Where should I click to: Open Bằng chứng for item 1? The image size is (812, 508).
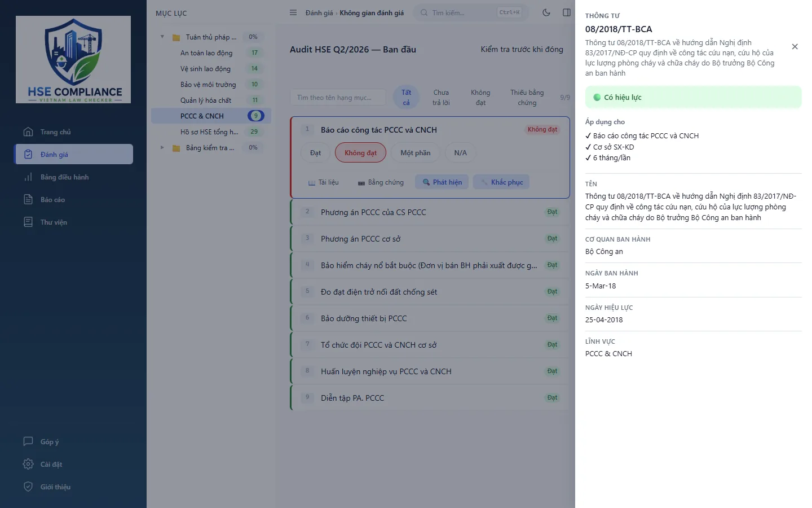[x=381, y=182]
